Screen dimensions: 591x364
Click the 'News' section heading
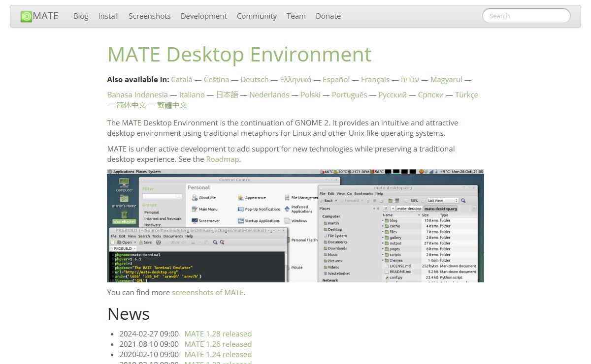pos(129,314)
